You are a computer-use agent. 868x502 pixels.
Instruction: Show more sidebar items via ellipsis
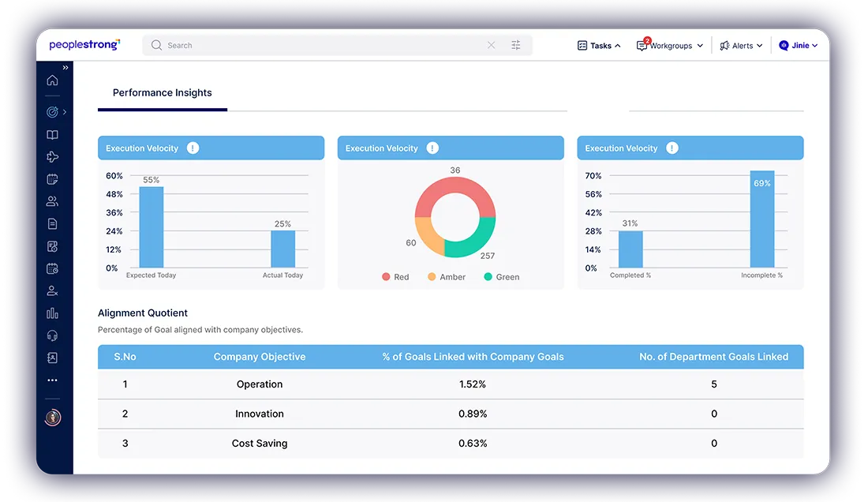[x=52, y=380]
